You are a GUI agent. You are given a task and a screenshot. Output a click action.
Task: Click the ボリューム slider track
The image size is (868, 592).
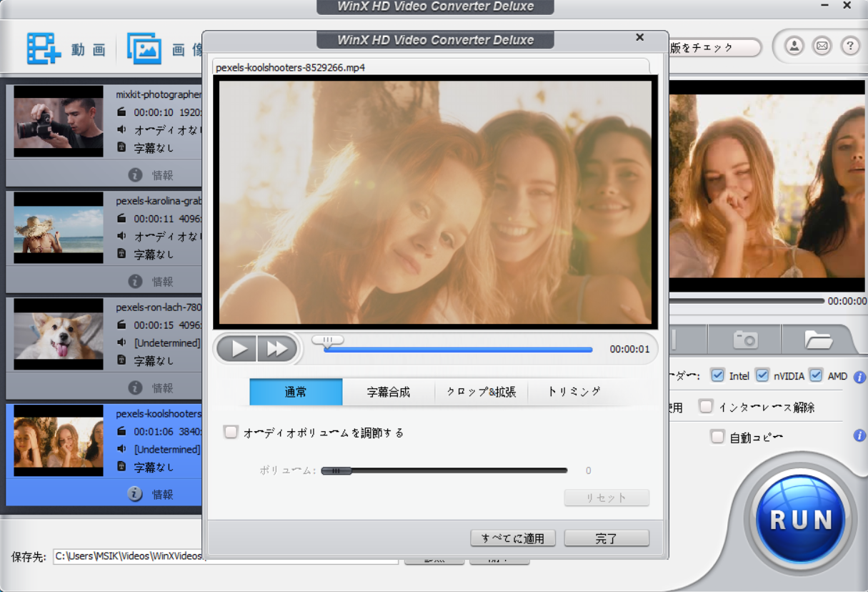click(x=444, y=470)
